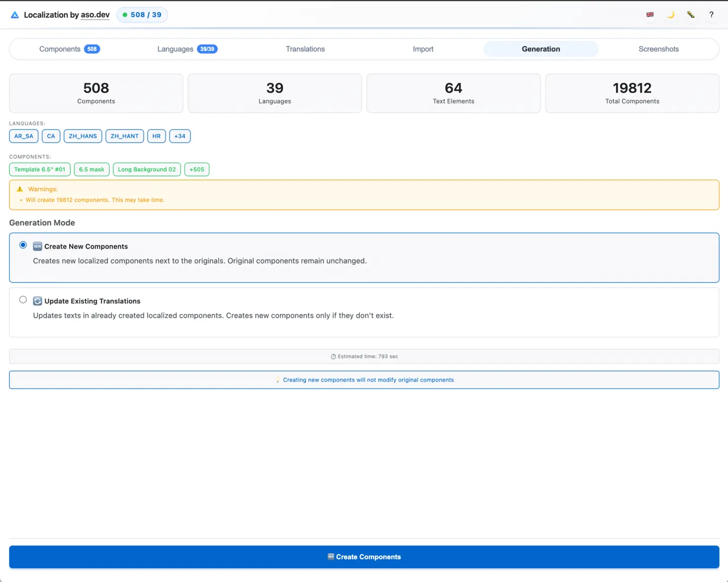The image size is (728, 582).
Task: Click the Template 6.5" #01 component chip
Action: (40, 169)
